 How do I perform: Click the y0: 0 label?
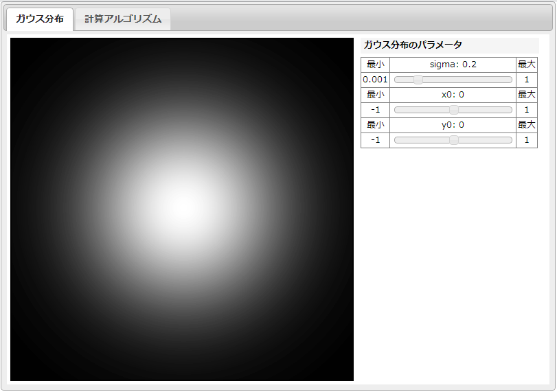click(x=453, y=125)
